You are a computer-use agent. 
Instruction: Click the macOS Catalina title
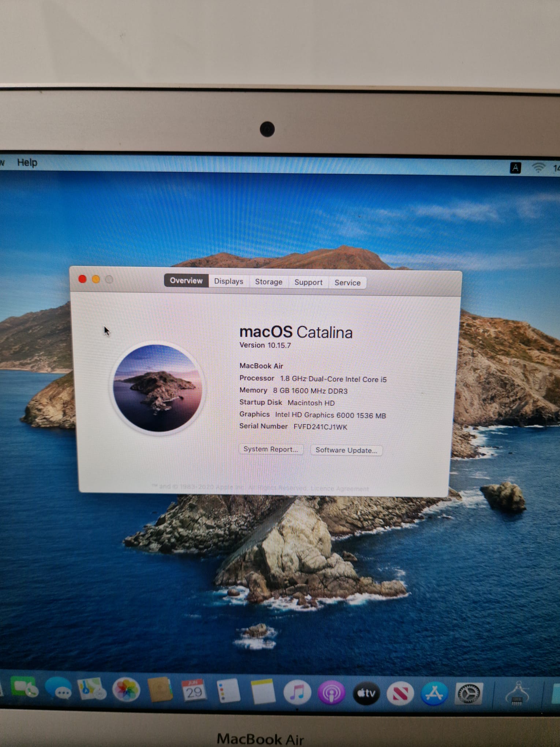pos(296,332)
